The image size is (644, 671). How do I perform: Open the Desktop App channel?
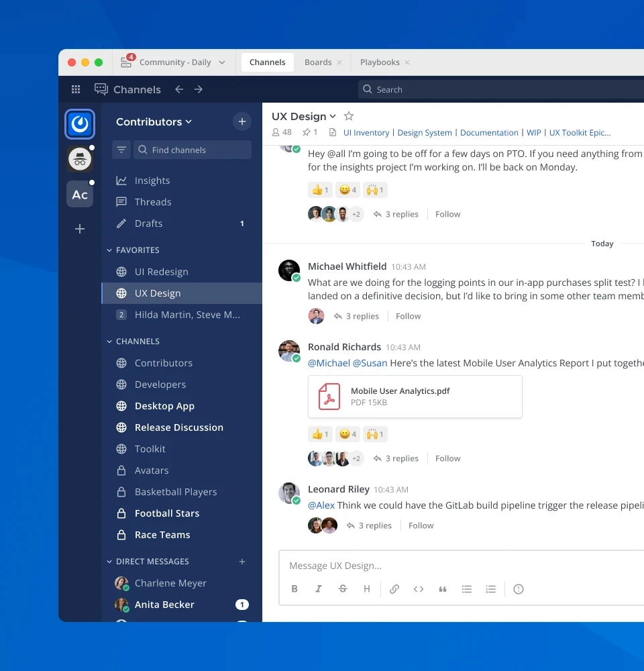pos(182,406)
